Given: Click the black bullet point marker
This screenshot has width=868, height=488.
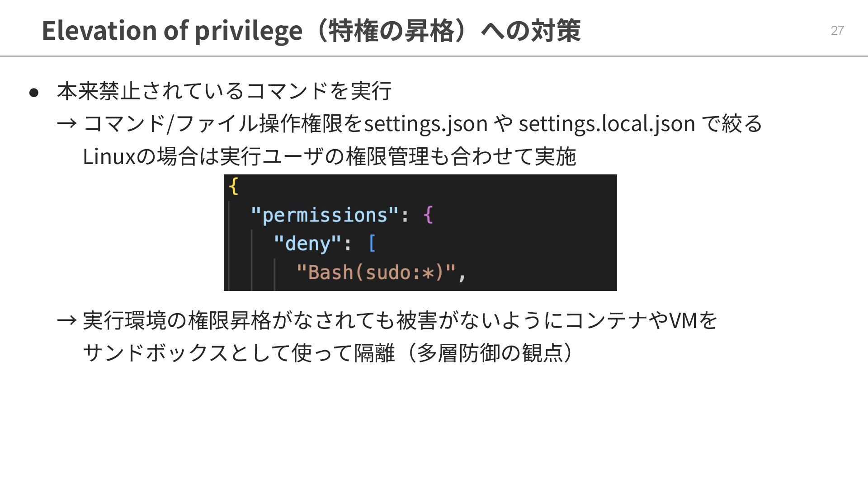Looking at the screenshot, I should coord(34,93).
